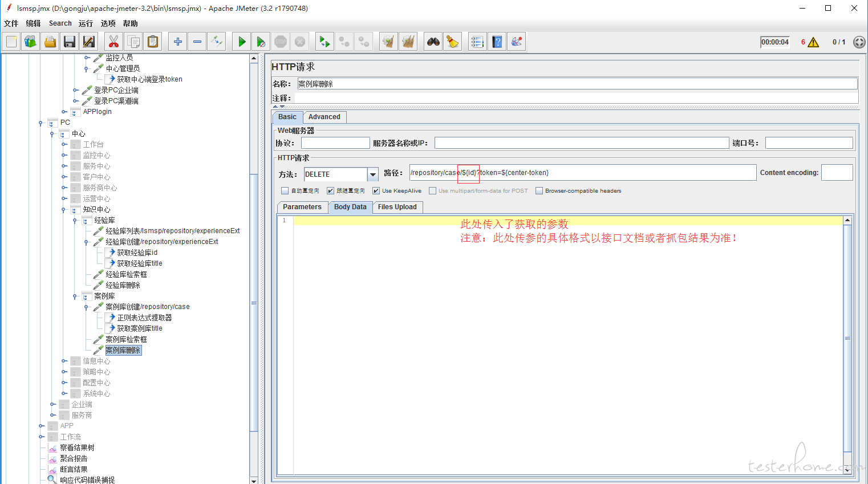868x484 pixels.
Task: Click the Help question mark icon
Action: coord(497,42)
